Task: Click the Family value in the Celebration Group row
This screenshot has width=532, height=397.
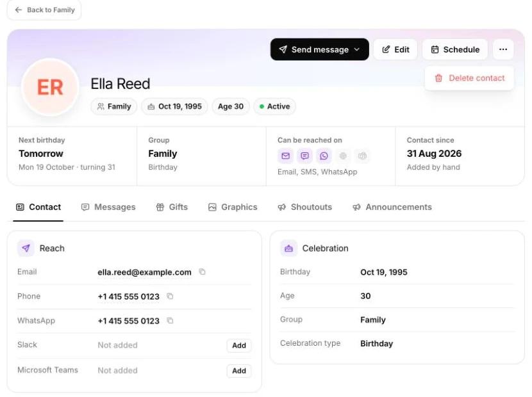Action: (373, 320)
